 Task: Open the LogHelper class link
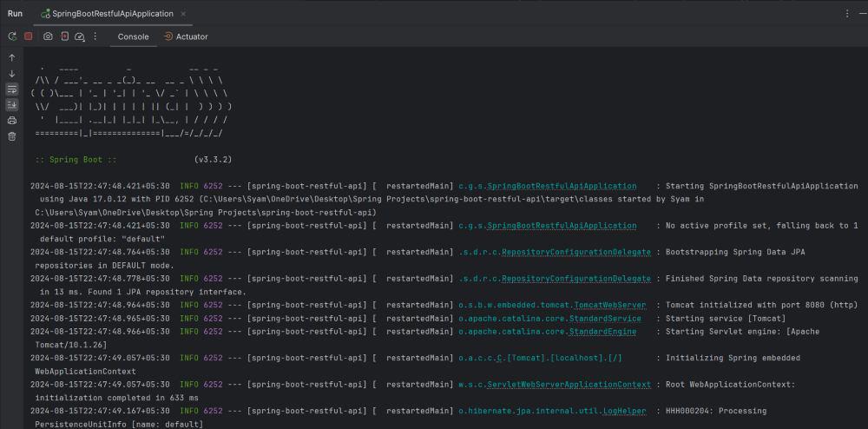click(624, 411)
